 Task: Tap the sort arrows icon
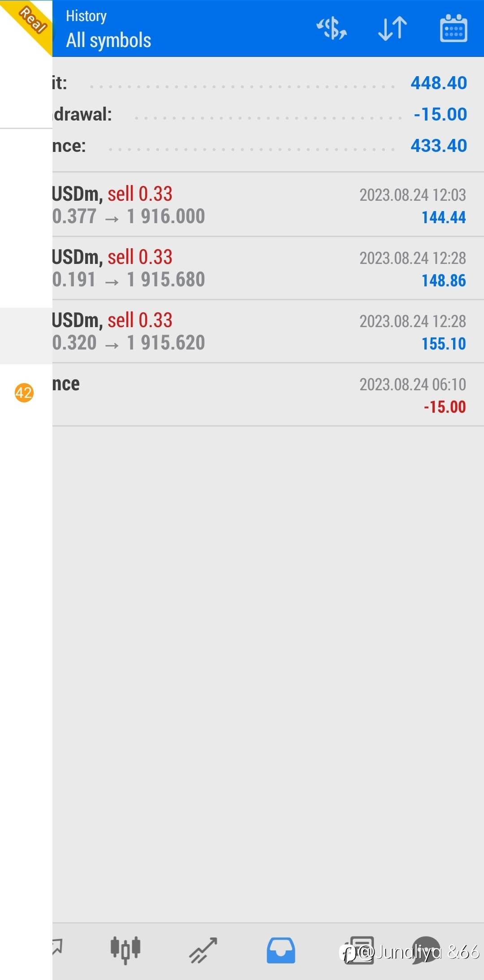pos(393,29)
